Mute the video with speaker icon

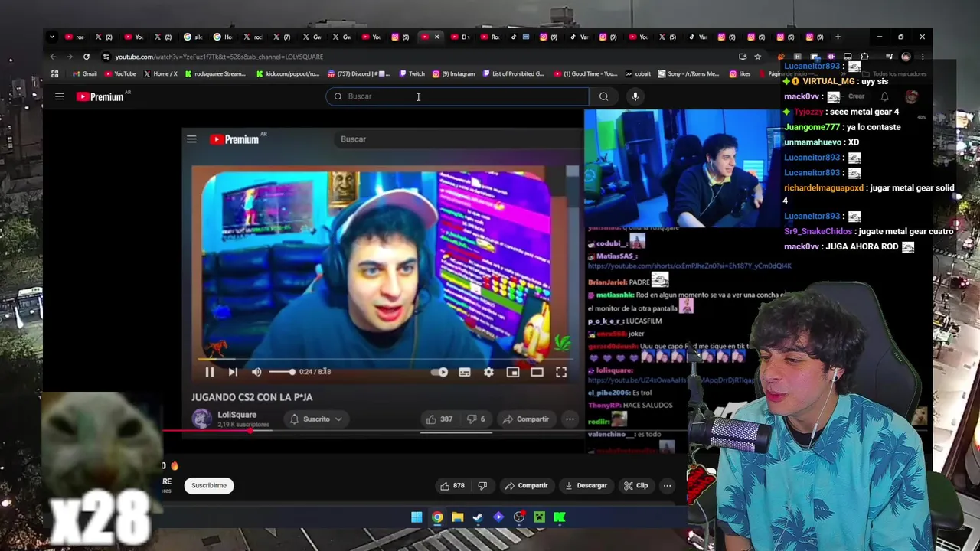point(256,372)
